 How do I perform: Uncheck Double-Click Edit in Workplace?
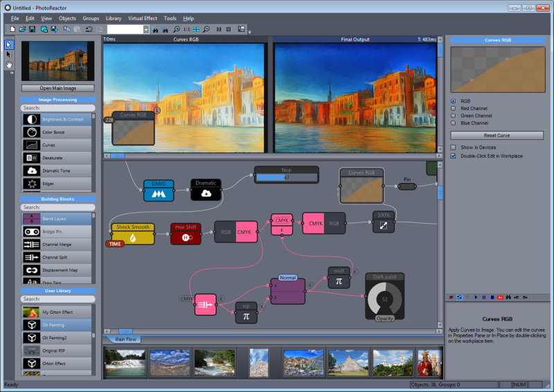click(x=454, y=156)
